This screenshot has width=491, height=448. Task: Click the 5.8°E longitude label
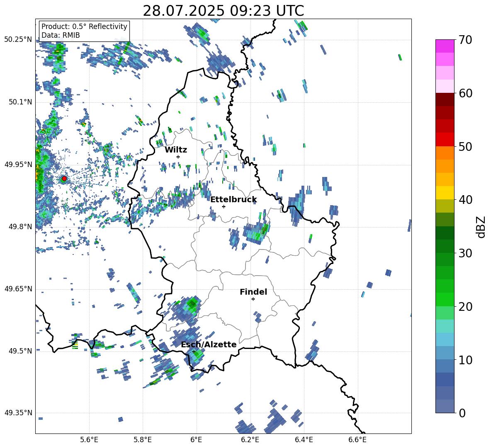tap(143, 440)
